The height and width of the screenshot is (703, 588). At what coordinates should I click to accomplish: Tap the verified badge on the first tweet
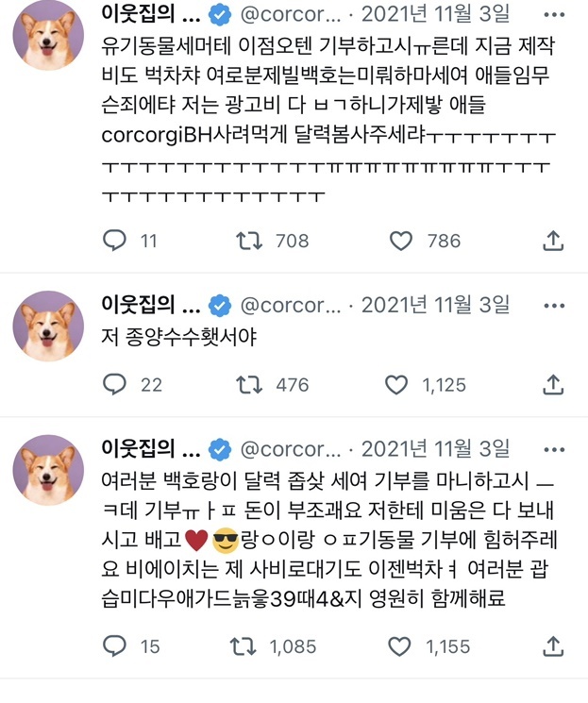click(218, 16)
